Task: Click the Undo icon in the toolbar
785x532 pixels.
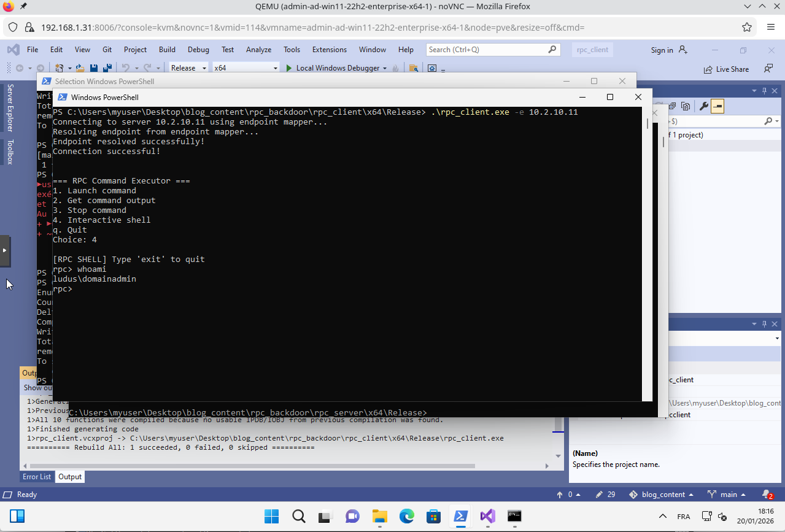Action: (126, 67)
